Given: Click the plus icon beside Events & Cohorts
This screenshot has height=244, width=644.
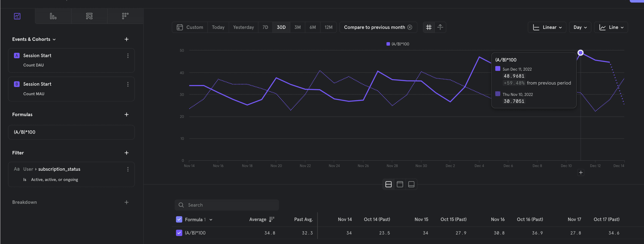Looking at the screenshot, I should pyautogui.click(x=126, y=39).
